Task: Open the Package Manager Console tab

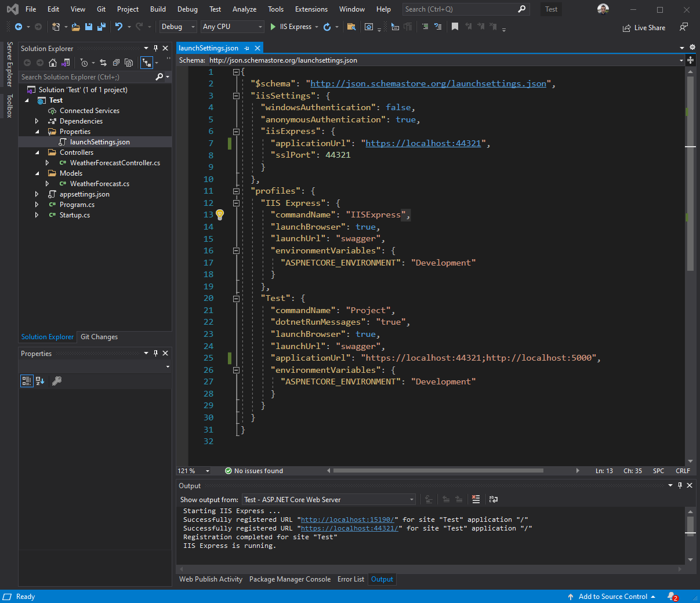Action: click(x=290, y=579)
